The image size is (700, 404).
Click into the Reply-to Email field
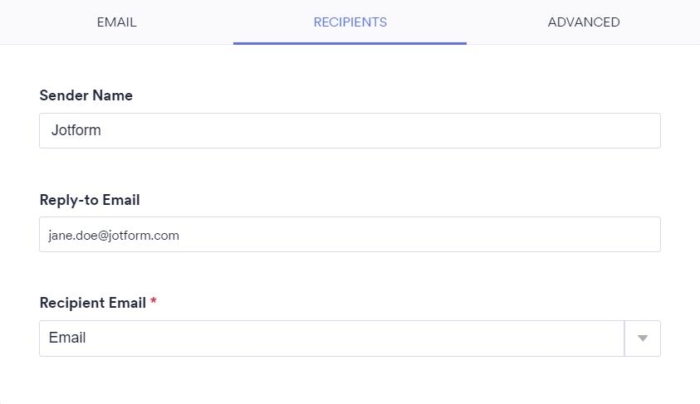[350, 235]
